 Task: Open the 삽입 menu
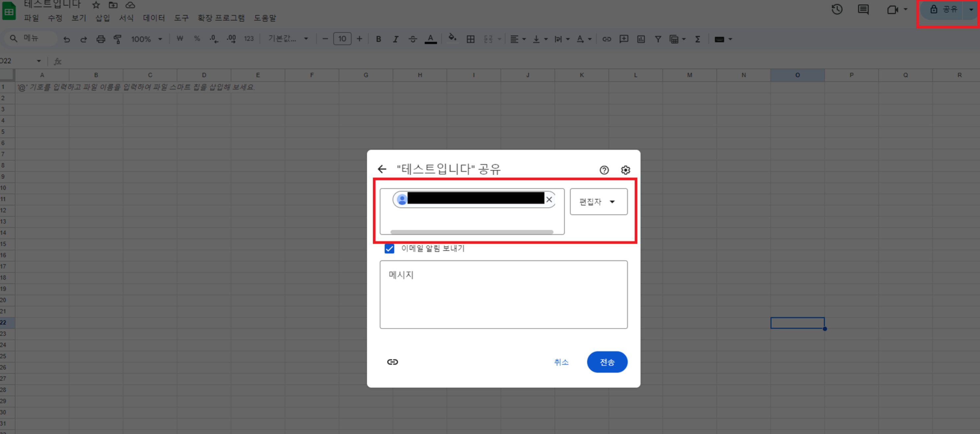(x=102, y=18)
